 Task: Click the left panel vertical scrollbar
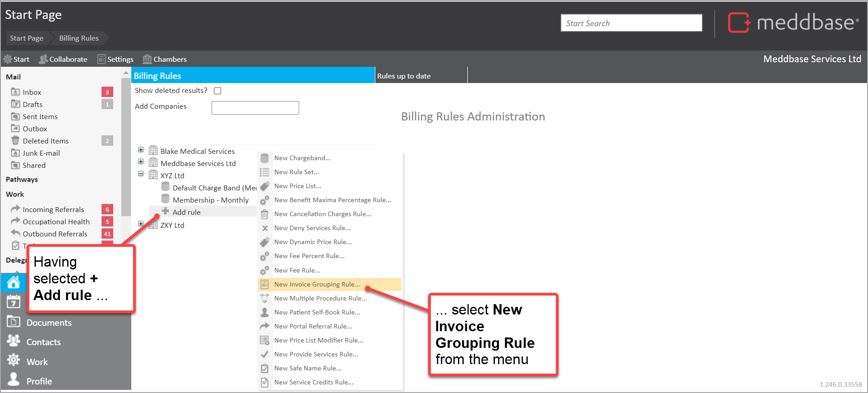pyautogui.click(x=126, y=144)
